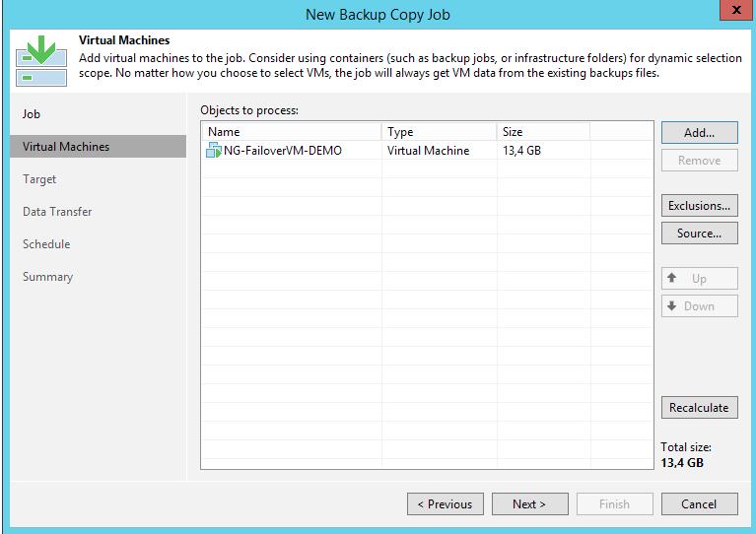Recalculate the total size
This screenshot has height=534, width=756.
pyautogui.click(x=699, y=408)
